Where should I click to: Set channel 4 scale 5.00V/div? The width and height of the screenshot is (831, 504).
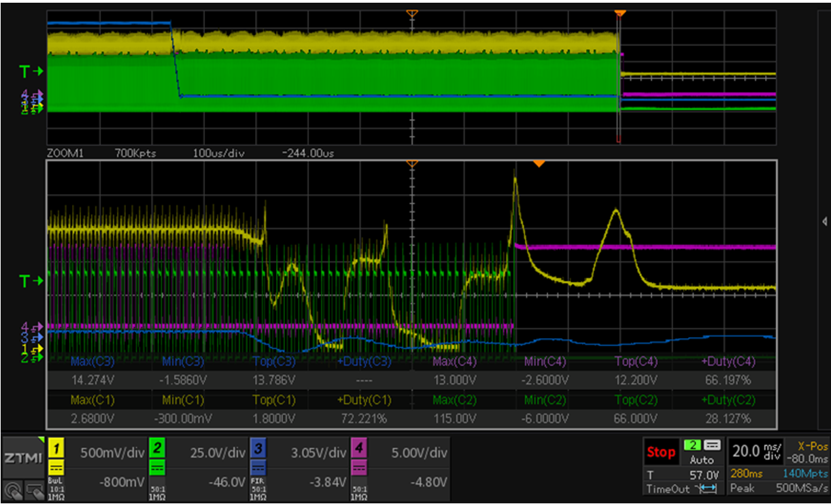(420, 452)
